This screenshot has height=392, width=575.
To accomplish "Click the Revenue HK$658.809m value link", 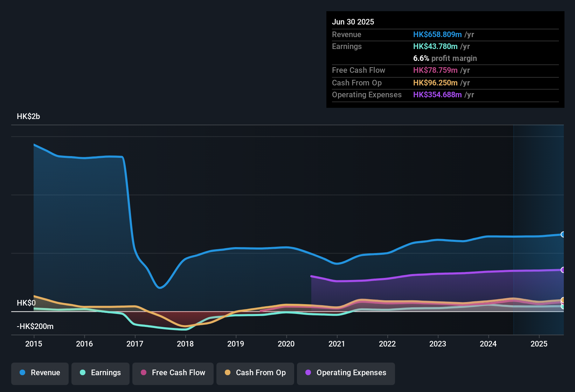I will [x=437, y=34].
